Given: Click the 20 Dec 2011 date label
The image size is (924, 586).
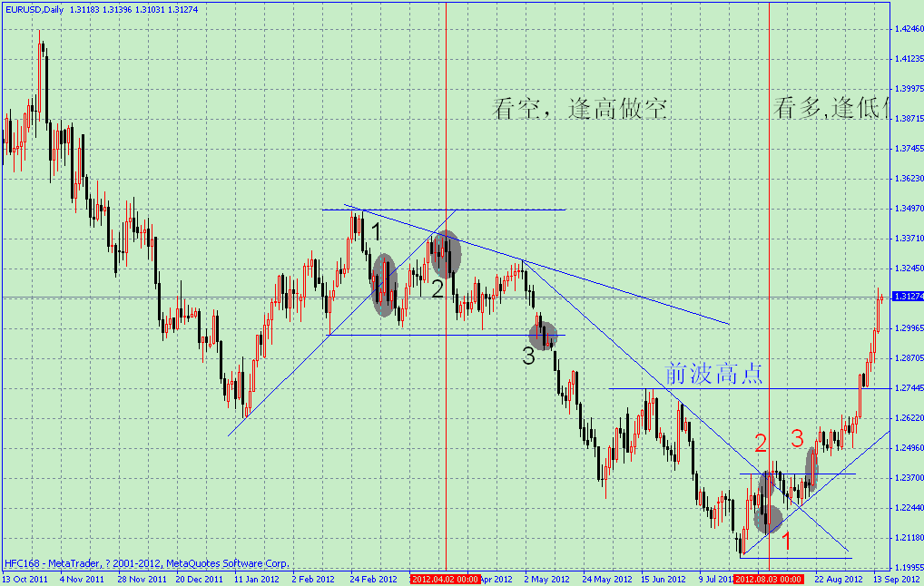Looking at the screenshot, I should click(199, 579).
